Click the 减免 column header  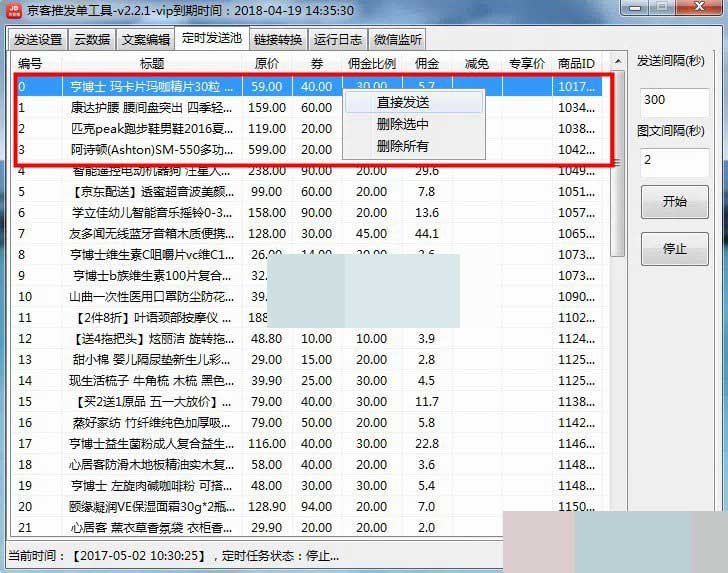point(477,63)
